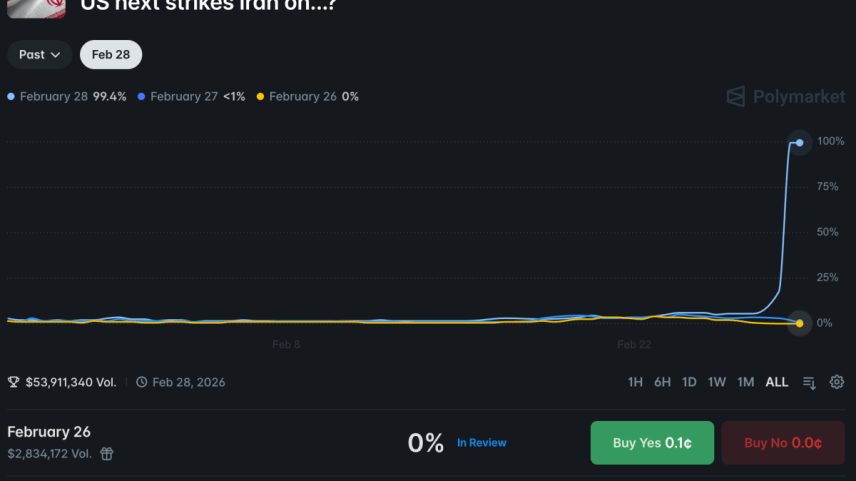This screenshot has width=856, height=481.
Task: Select the Feb 28 date pill
Action: [x=111, y=55]
